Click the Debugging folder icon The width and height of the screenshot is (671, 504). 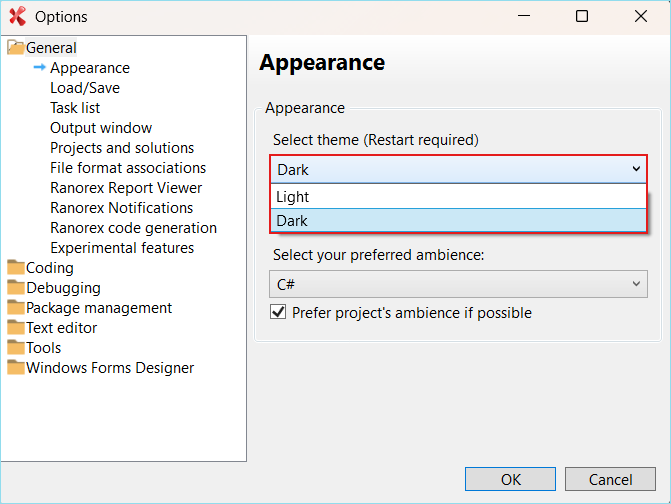[15, 288]
